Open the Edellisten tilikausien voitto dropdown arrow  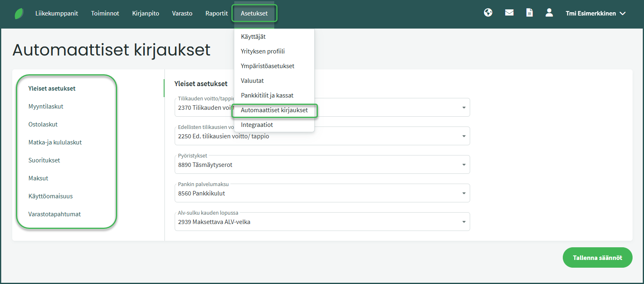coord(464,136)
